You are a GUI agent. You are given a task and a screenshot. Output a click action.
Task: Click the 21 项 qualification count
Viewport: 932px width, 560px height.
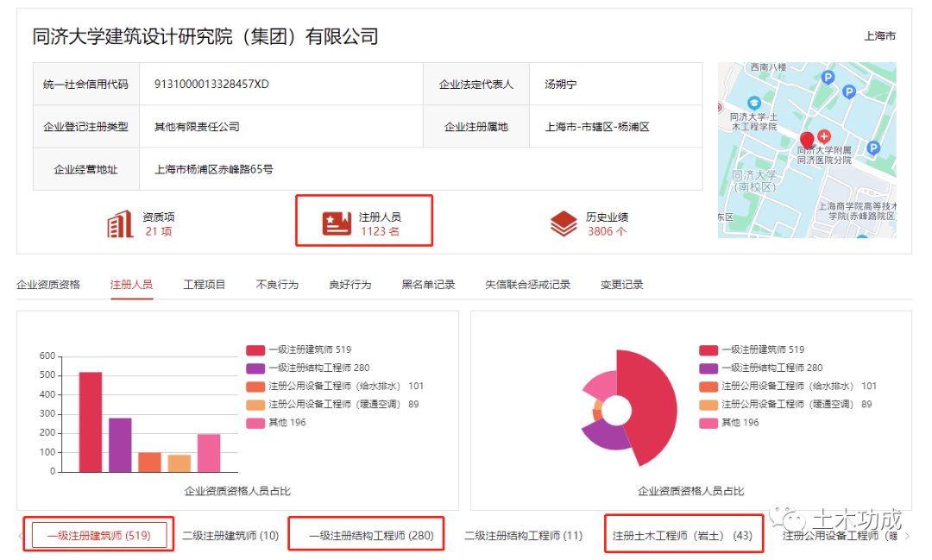(159, 231)
